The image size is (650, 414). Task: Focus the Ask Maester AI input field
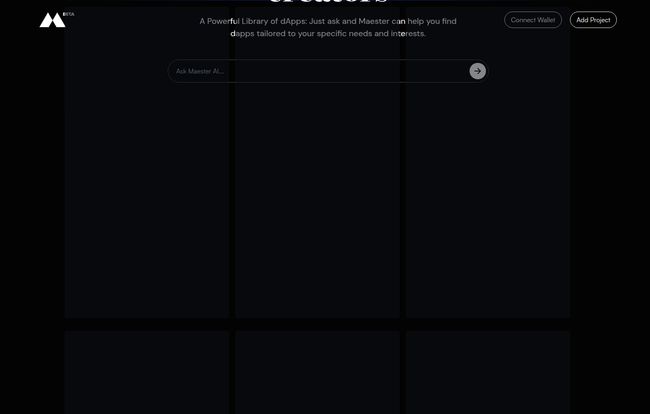coord(328,71)
